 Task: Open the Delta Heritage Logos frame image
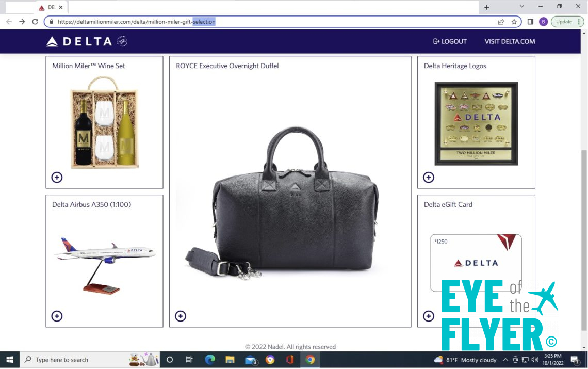pos(476,123)
